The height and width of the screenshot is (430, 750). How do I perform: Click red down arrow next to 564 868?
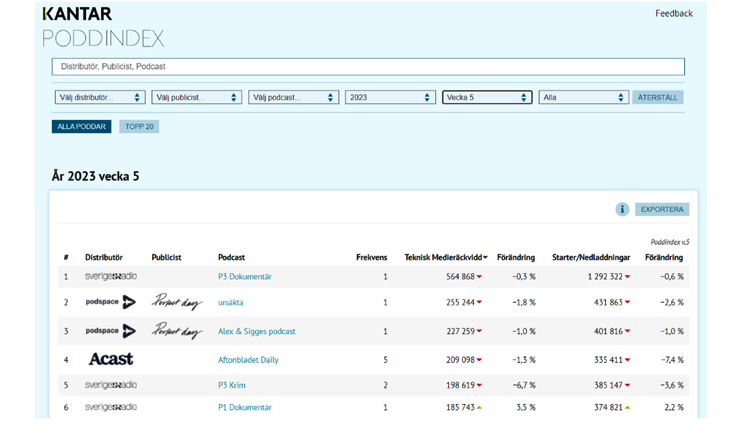pyautogui.click(x=479, y=277)
